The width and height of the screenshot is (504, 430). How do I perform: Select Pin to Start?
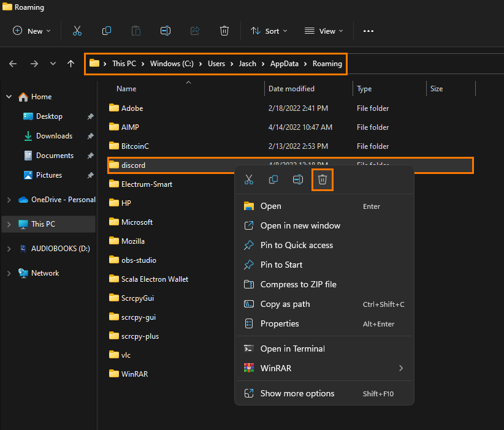click(x=324, y=265)
